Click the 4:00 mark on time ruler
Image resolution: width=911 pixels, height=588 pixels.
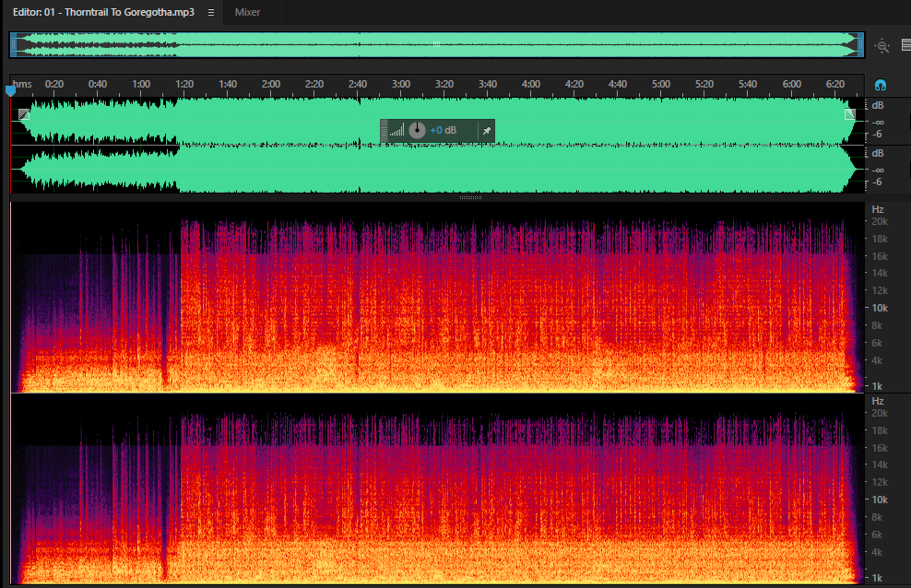click(530, 84)
